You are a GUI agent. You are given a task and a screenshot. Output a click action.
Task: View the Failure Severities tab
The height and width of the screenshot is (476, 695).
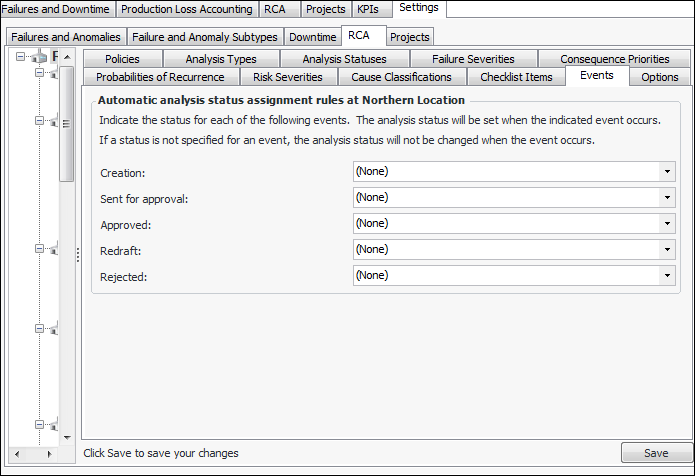[473, 59]
